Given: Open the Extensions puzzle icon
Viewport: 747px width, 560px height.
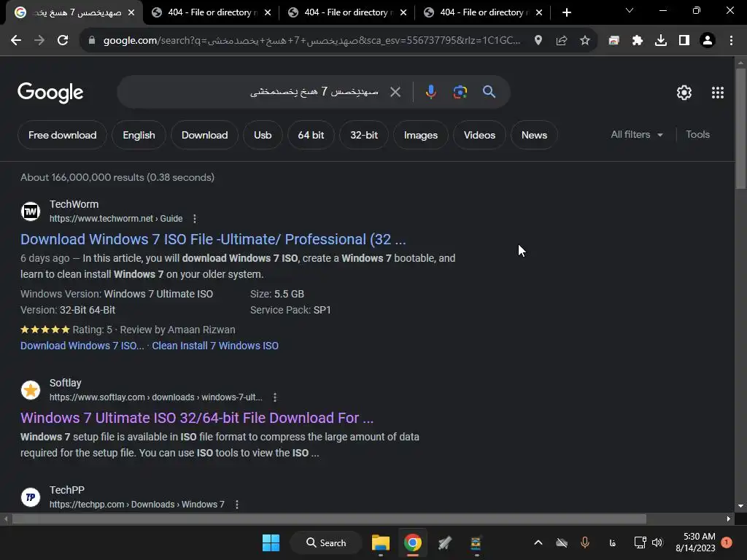Looking at the screenshot, I should coord(637,41).
